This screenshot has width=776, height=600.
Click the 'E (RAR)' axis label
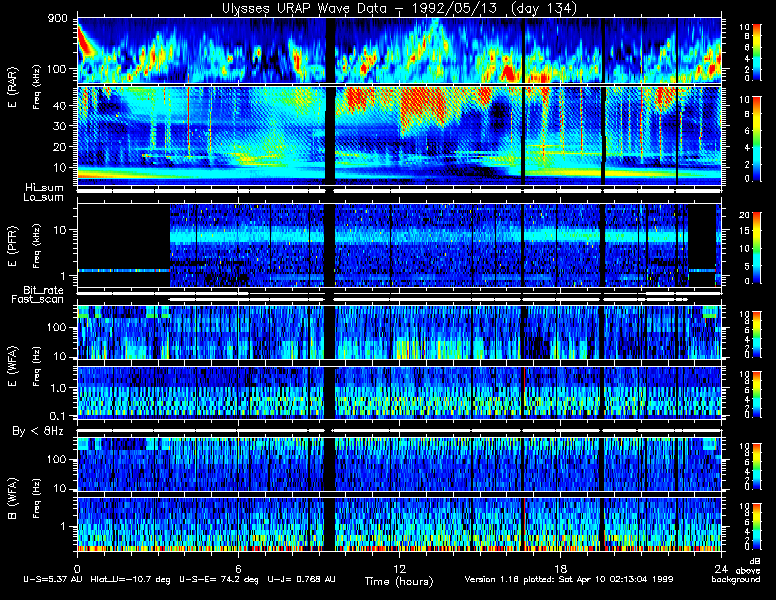coord(12,87)
